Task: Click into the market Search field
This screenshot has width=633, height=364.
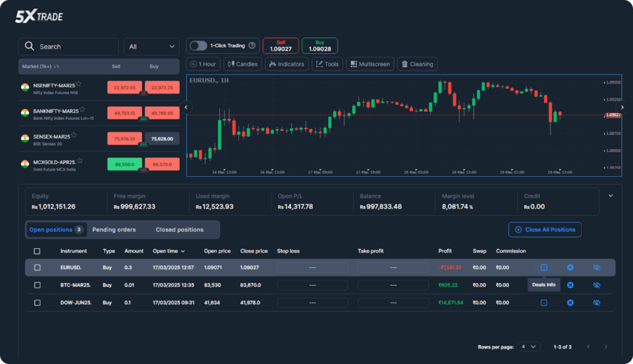Action: (68, 46)
